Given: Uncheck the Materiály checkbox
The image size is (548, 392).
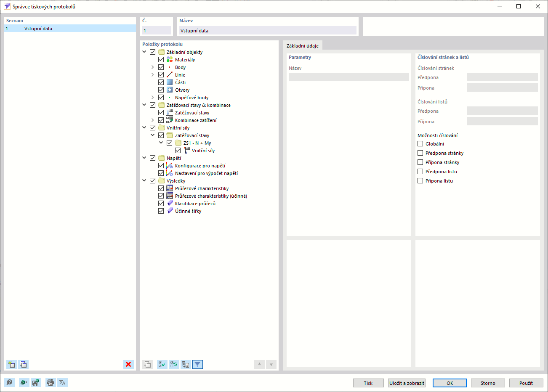Looking at the screenshot, I should click(x=161, y=60).
